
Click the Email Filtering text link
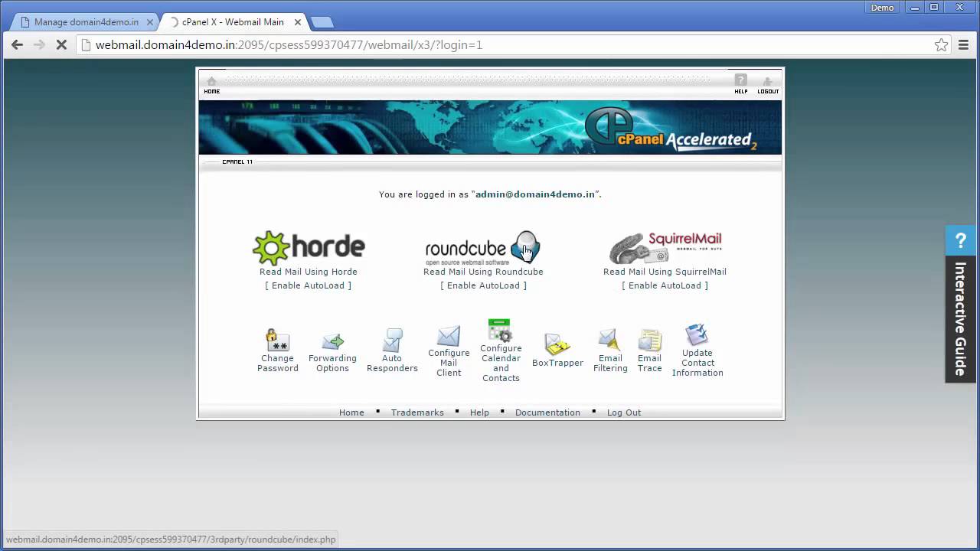pyautogui.click(x=610, y=364)
